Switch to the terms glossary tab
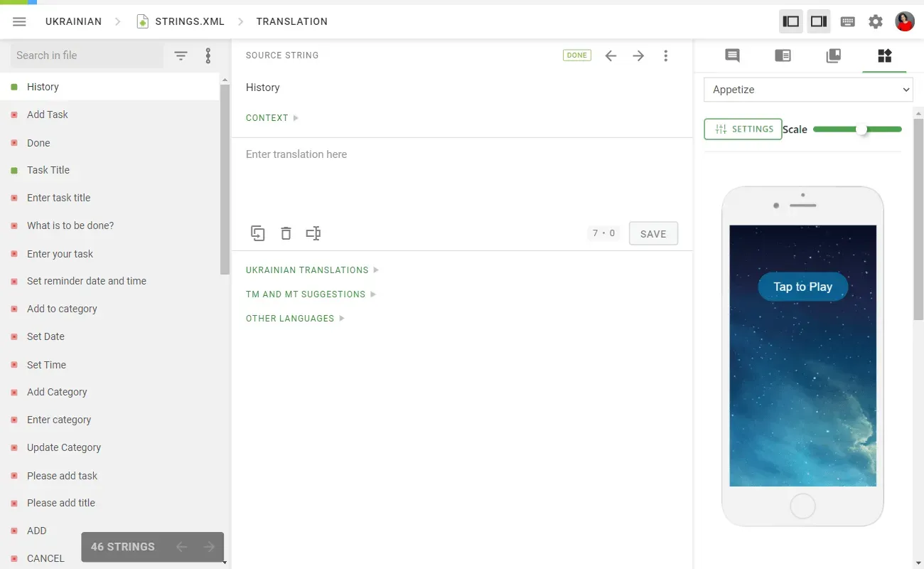The width and height of the screenshot is (924, 569). tap(783, 55)
